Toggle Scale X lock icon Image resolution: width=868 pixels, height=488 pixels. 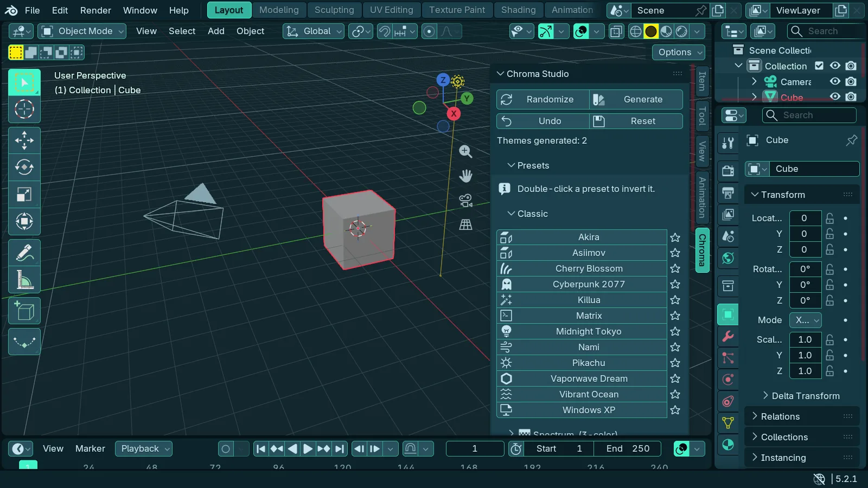tap(830, 340)
